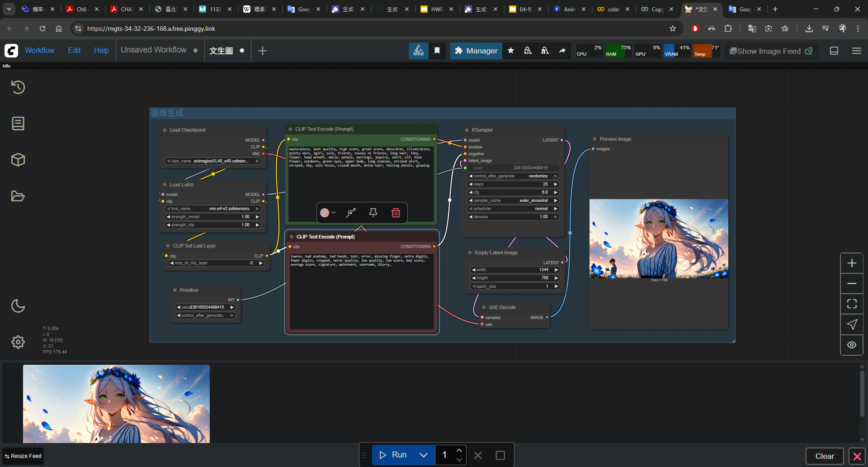Open the workflows folder sidebar icon

[x=18, y=196]
